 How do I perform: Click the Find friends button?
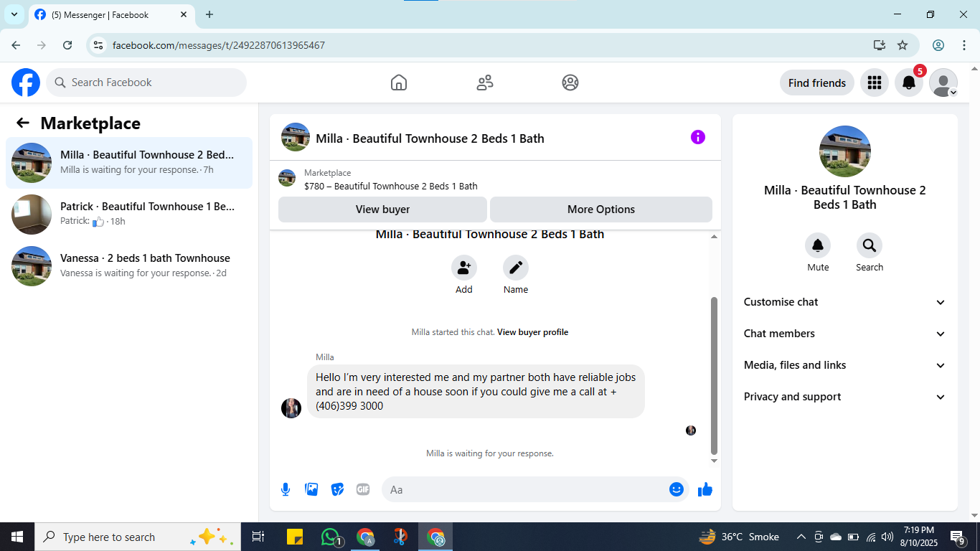tap(817, 83)
